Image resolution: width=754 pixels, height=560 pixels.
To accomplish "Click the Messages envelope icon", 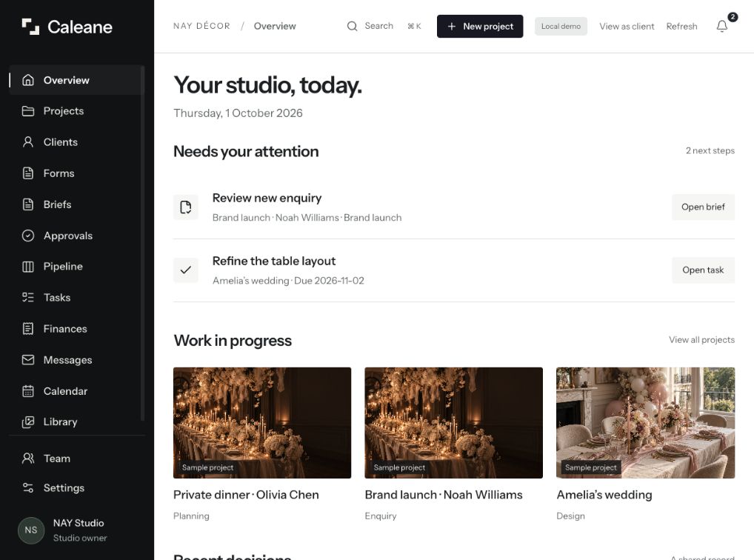I will (x=28, y=360).
